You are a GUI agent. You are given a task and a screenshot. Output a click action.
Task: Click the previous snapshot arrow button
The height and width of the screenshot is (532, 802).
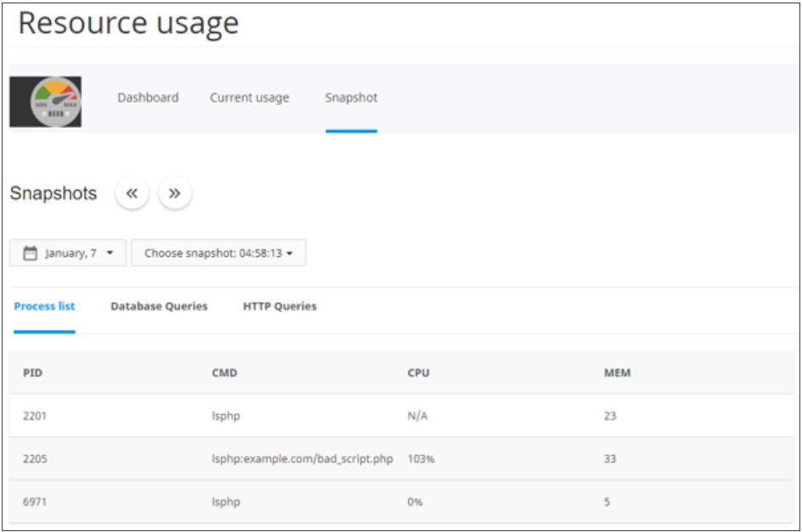click(132, 193)
